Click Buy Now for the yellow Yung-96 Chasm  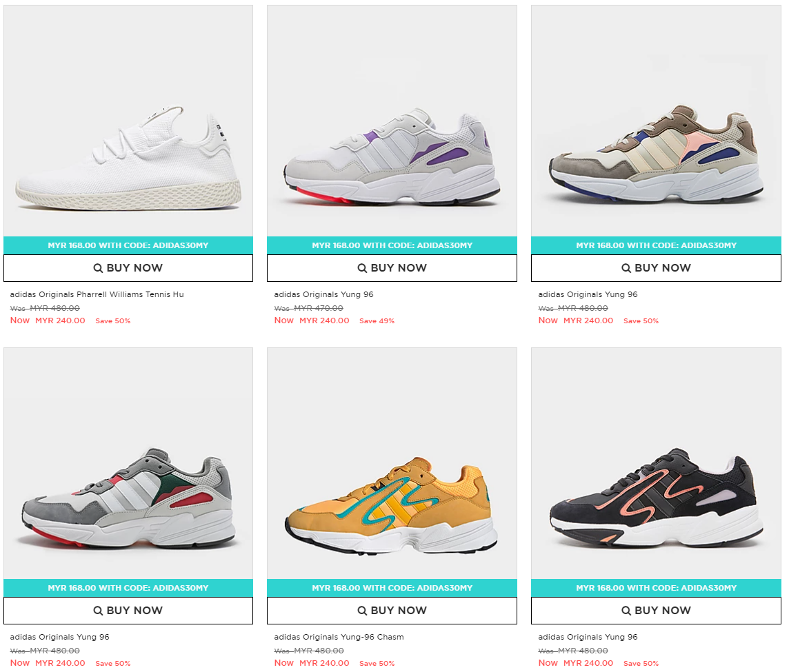point(392,611)
